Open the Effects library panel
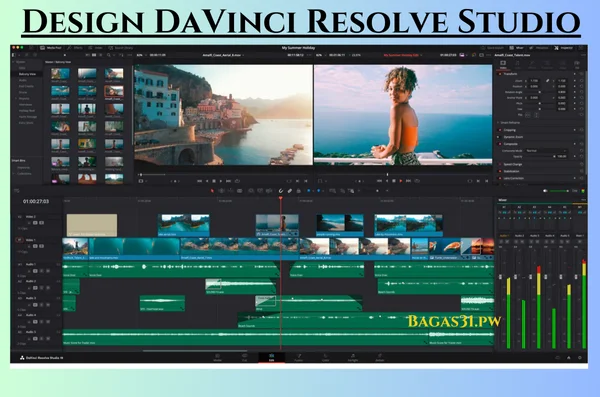 (75, 48)
